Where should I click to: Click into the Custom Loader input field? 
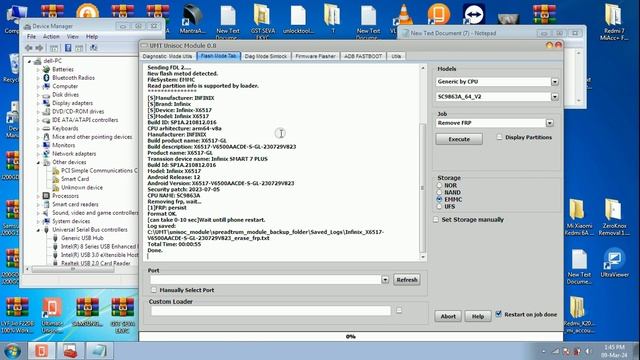271,311
